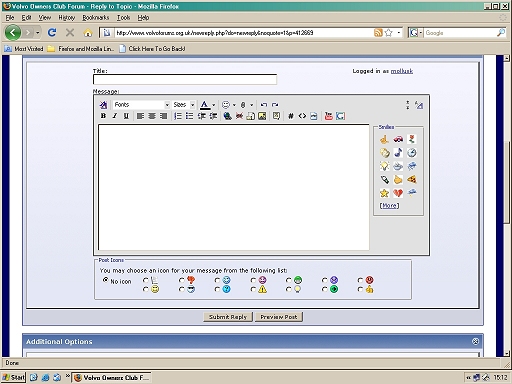Expand the smilies dropdown arrow

[234, 105]
